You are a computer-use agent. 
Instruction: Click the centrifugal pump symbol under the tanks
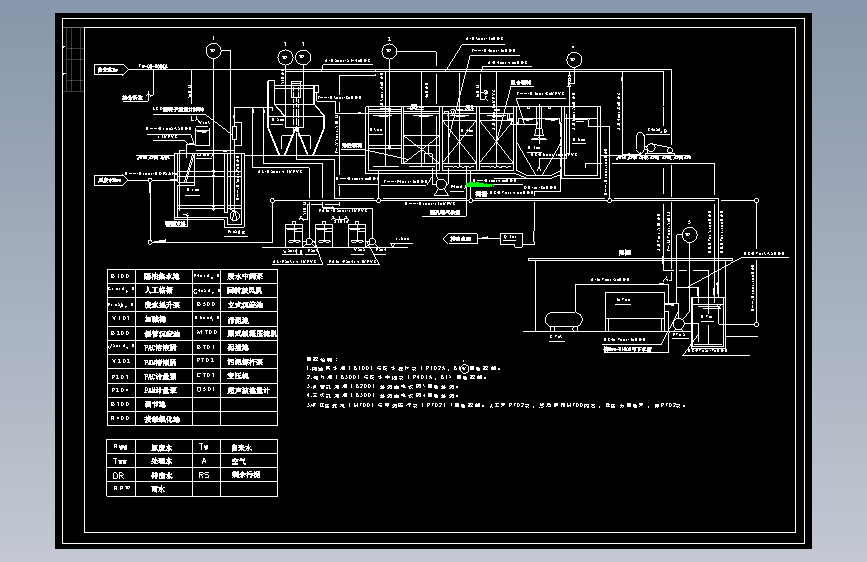click(441, 186)
